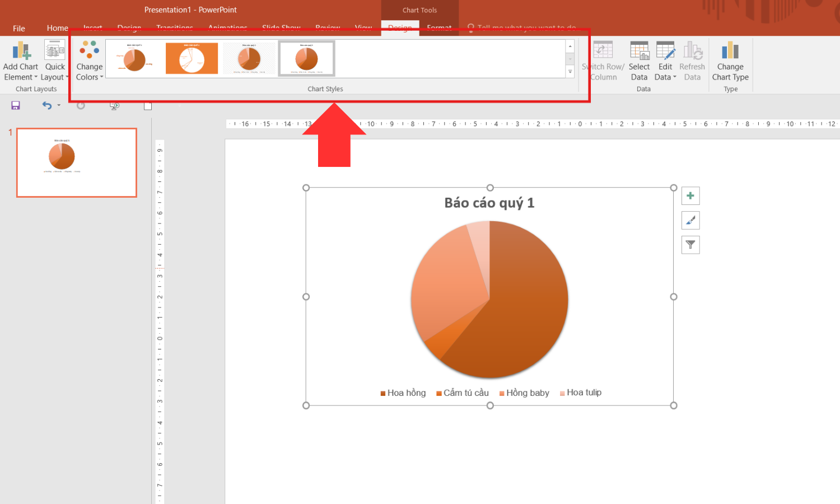Select the Chart Tools Design tab
Screen dimensions: 840x504
(x=400, y=29)
